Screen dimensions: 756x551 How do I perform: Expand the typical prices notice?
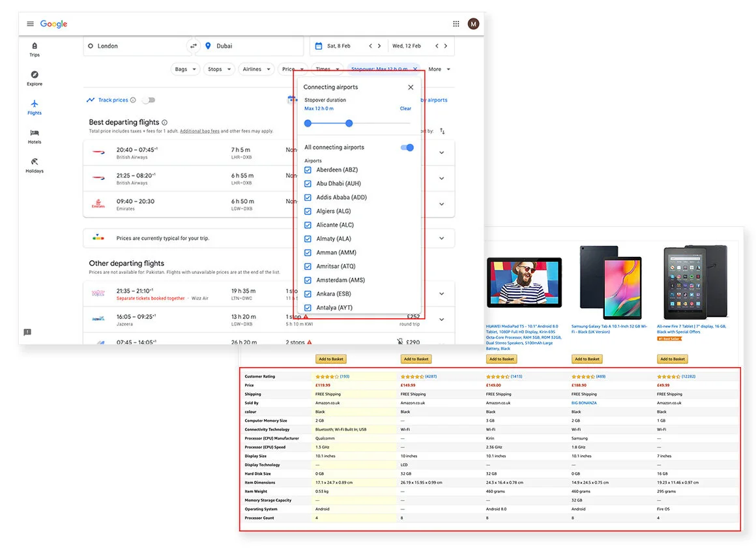pos(441,239)
